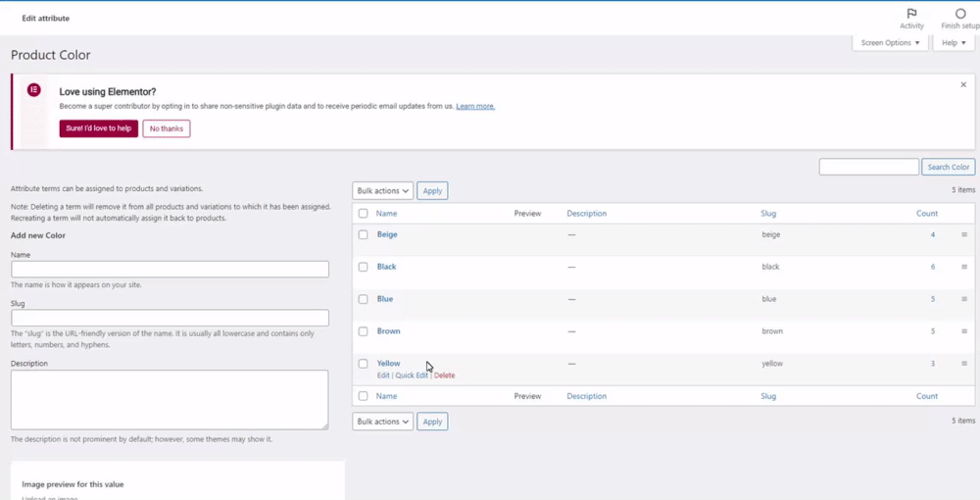Viewport: 980px width, 500px height.
Task: Click the drag handle icon for Blue
Action: click(x=964, y=299)
